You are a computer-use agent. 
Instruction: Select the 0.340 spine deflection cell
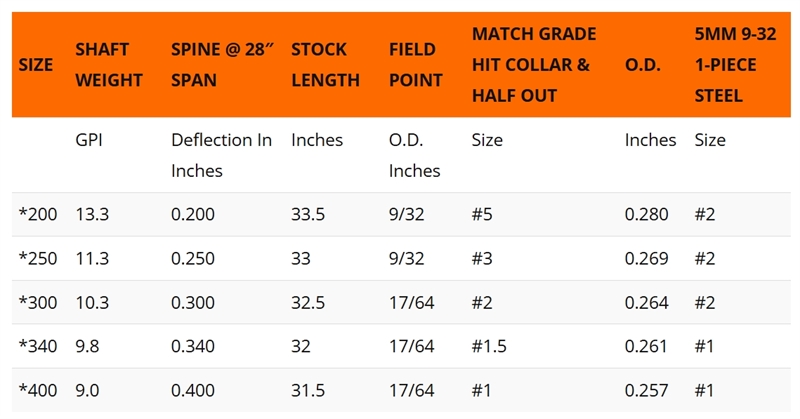pos(193,346)
